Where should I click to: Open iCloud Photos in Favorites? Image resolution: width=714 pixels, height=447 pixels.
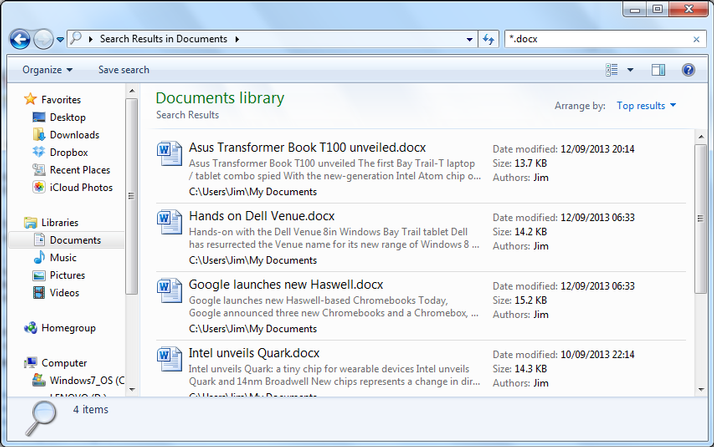80,187
